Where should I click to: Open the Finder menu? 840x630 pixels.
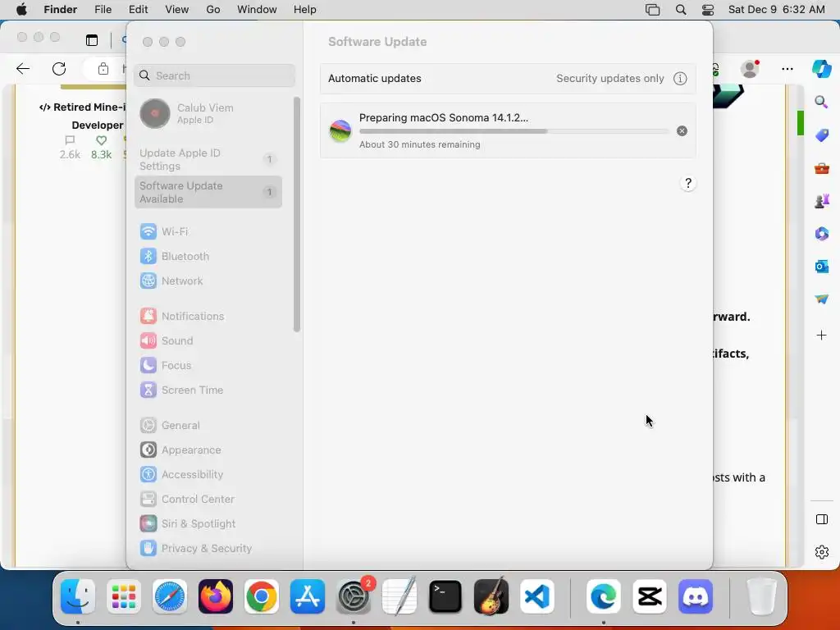point(61,10)
